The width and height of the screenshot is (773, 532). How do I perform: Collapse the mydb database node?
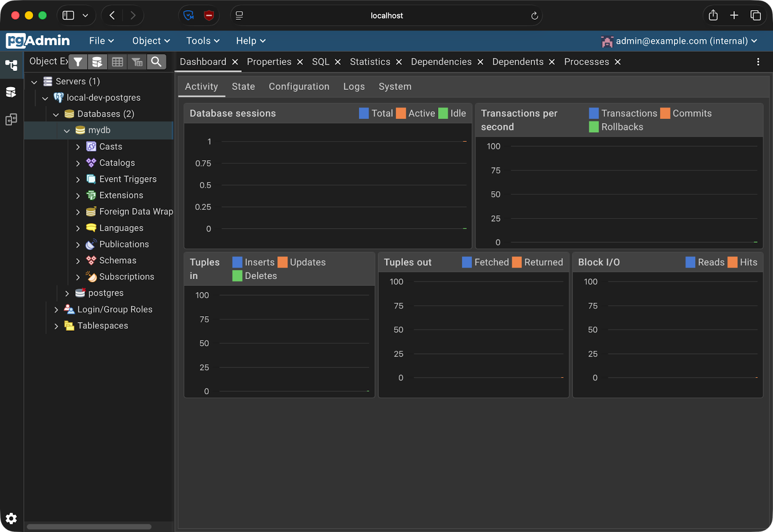[67, 130]
